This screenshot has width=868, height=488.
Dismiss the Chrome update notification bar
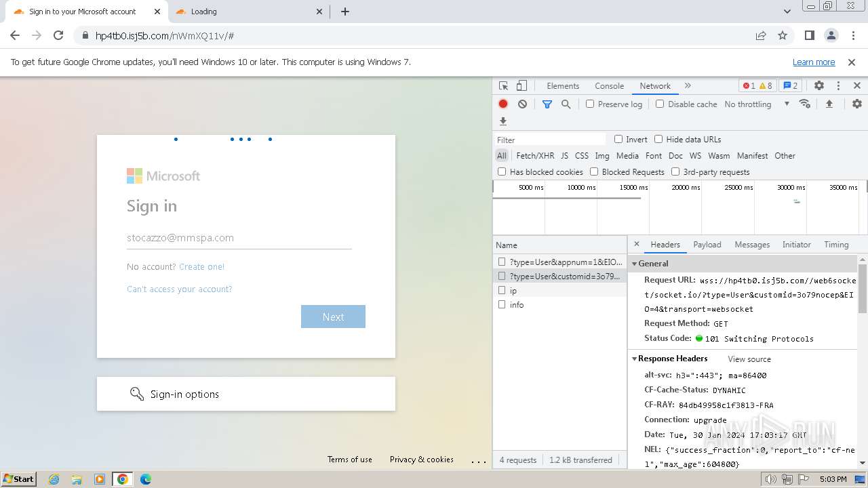852,62
